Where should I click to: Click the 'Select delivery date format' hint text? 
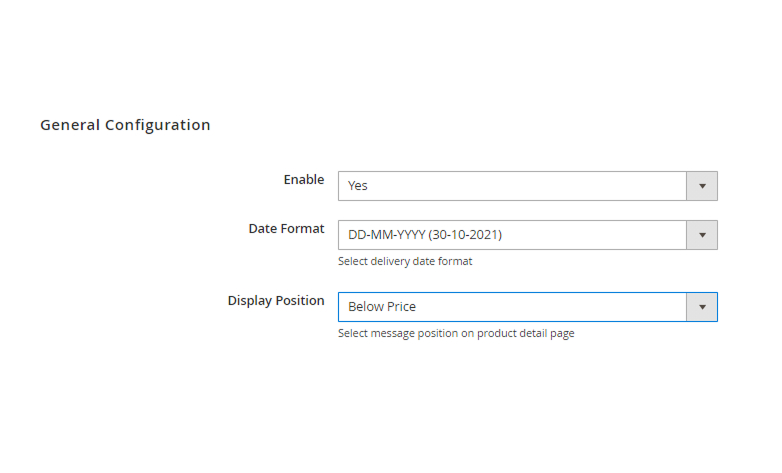pyautogui.click(x=405, y=262)
